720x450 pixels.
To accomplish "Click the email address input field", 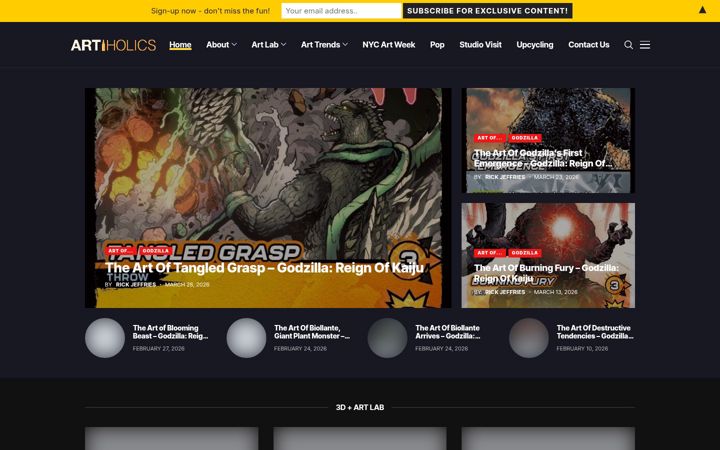I will [341, 11].
